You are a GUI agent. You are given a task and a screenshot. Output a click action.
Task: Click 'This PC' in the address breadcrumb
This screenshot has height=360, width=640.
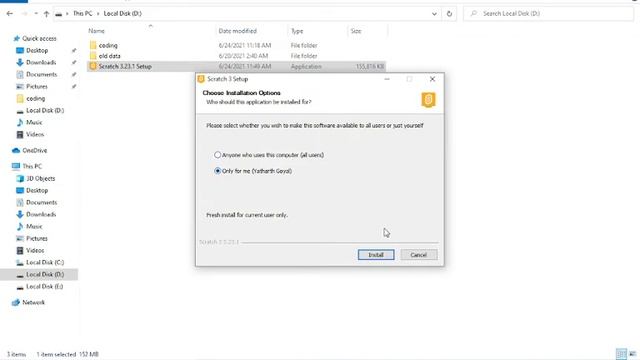82,13
